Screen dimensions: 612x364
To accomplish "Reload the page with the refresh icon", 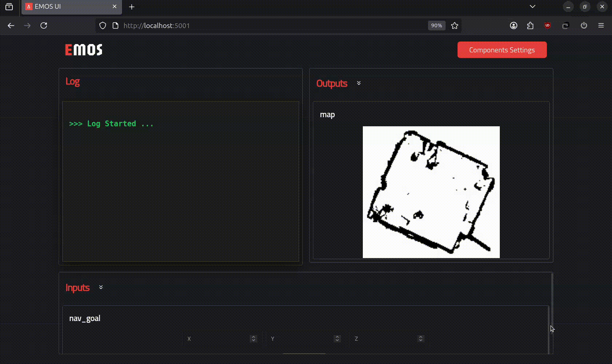I will [x=44, y=25].
